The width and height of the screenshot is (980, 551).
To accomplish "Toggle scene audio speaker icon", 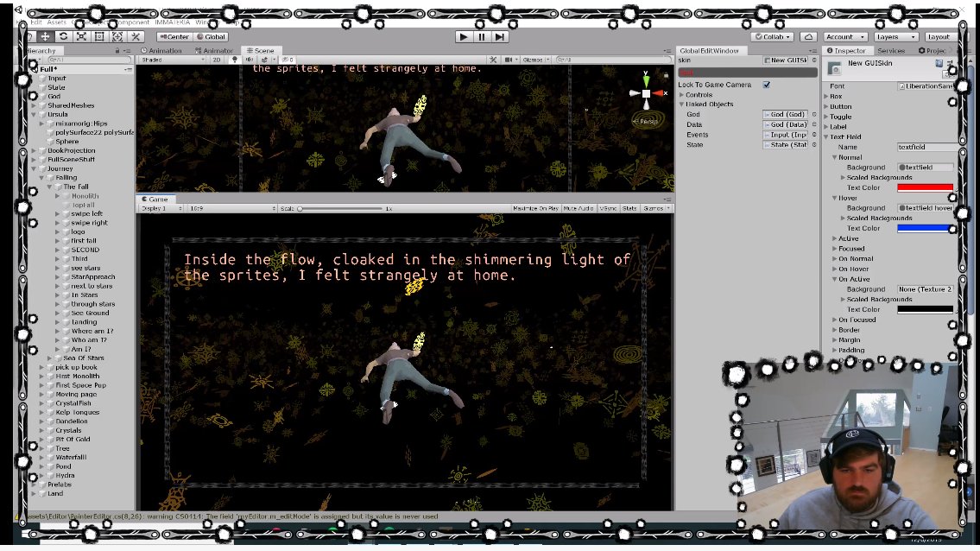I will 250,60.
